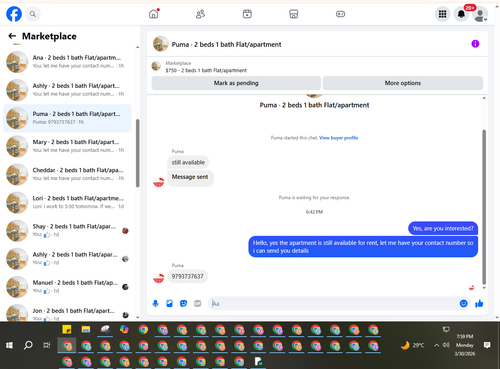Click the chat pane vertical scrollbar

pyautogui.click(x=484, y=207)
